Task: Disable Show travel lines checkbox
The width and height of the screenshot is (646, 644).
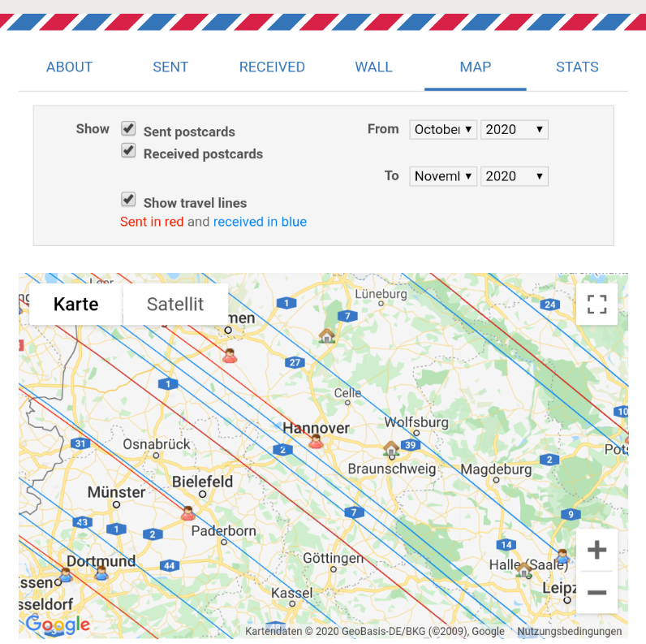Action: (x=128, y=200)
